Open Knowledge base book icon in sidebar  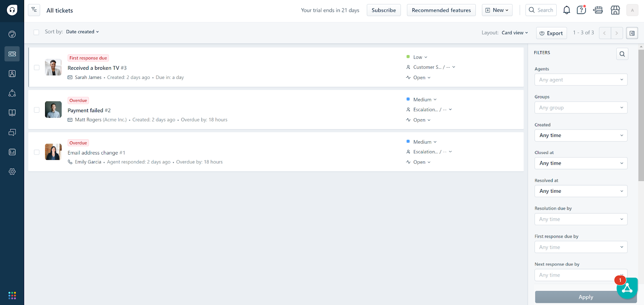(x=12, y=113)
